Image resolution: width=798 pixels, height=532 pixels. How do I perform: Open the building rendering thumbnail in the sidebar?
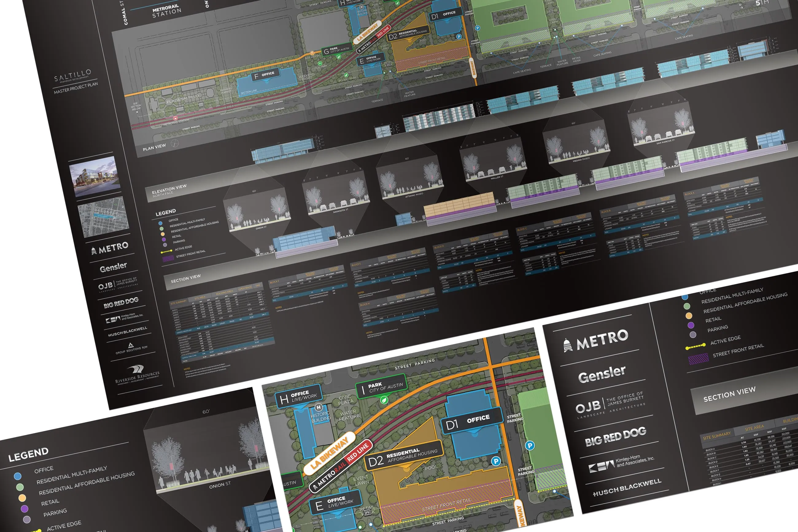[x=95, y=177]
